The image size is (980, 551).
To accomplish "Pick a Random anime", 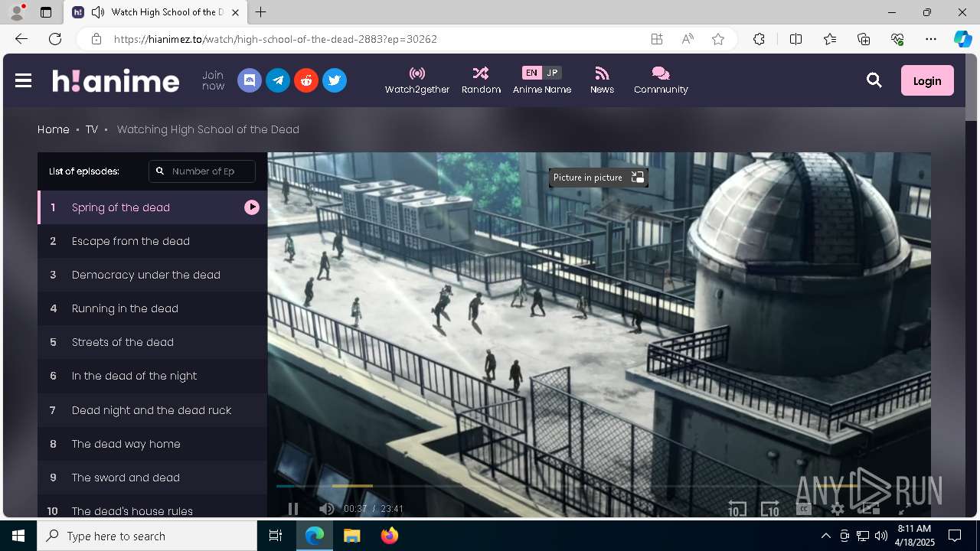I will 481,80.
